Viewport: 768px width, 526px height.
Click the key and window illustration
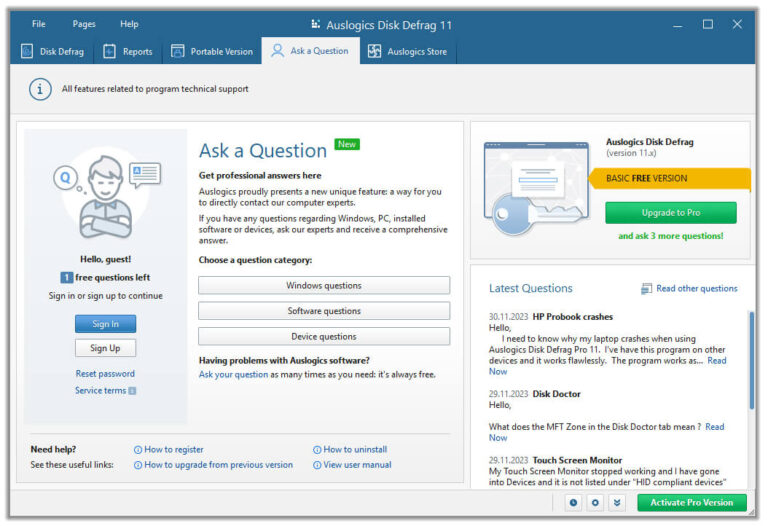click(x=536, y=189)
